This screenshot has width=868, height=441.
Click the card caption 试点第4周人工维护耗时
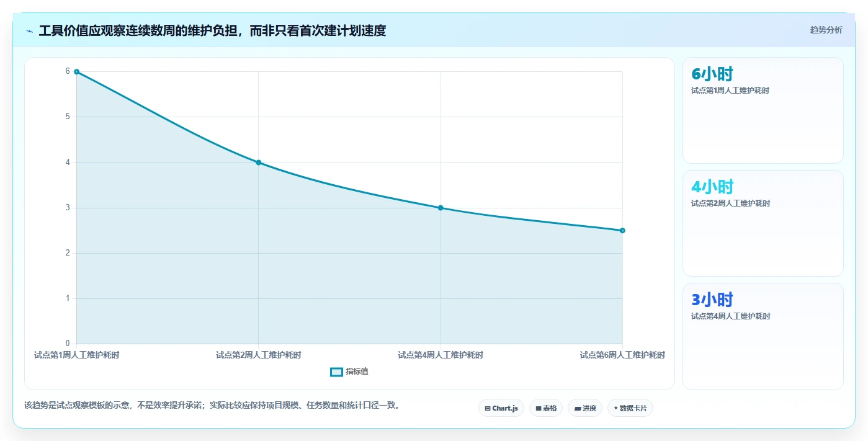tap(730, 316)
